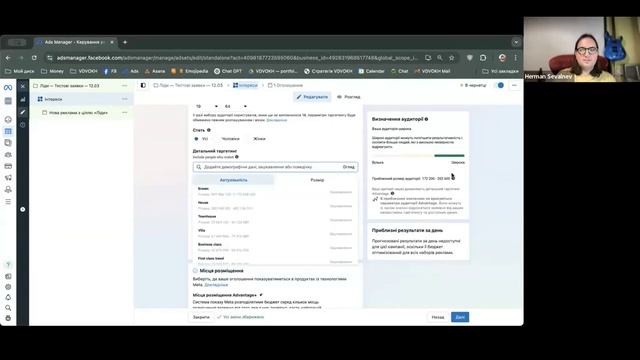Open the campaign breadcrumb 'Ліди — Тестові заявки'
Screen dimensions: 640x360
(x=188, y=85)
